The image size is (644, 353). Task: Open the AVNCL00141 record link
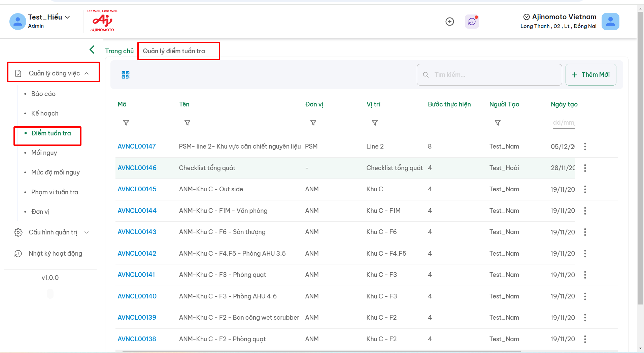pos(136,275)
